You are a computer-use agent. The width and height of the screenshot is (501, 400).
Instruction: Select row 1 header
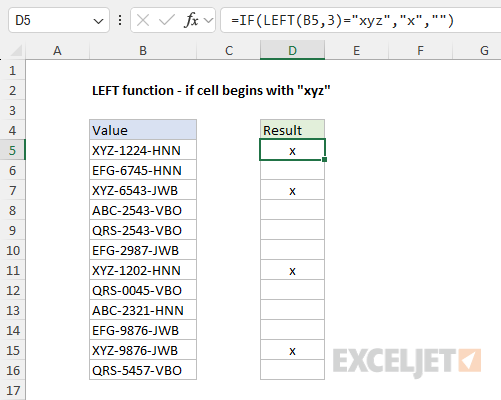click(x=13, y=70)
